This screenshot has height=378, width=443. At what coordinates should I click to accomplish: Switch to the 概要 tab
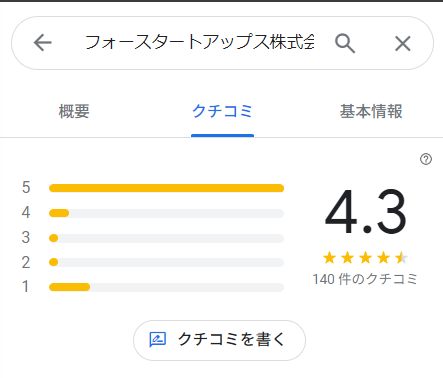[74, 111]
